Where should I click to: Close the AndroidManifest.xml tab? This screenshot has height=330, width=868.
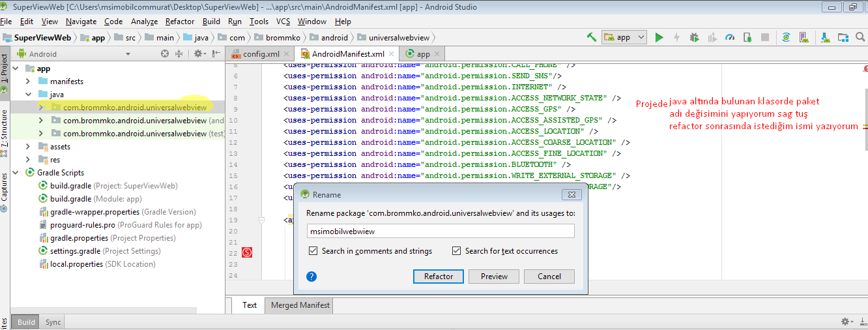pos(390,55)
